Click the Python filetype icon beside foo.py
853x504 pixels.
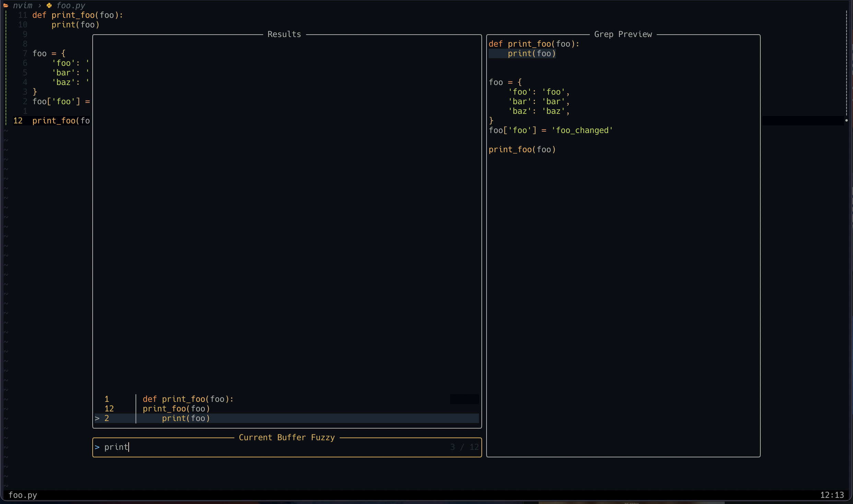(49, 5)
